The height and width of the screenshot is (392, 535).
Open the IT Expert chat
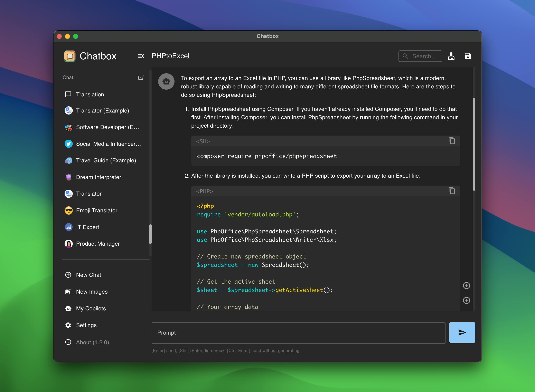pyautogui.click(x=104, y=227)
